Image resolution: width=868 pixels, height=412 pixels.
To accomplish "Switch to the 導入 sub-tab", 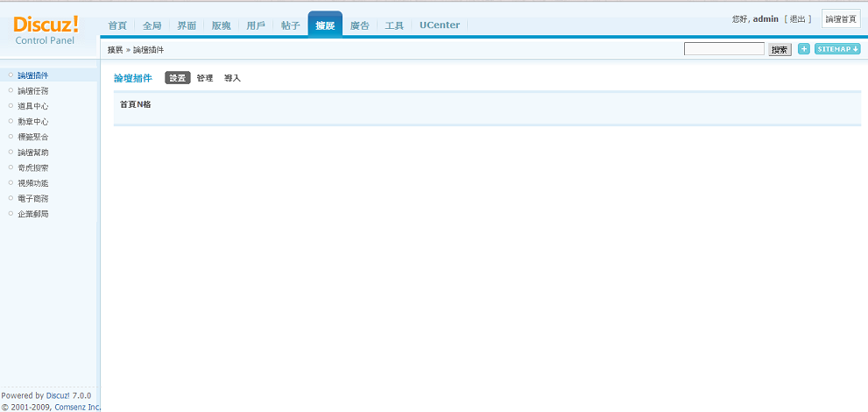I will [x=232, y=78].
